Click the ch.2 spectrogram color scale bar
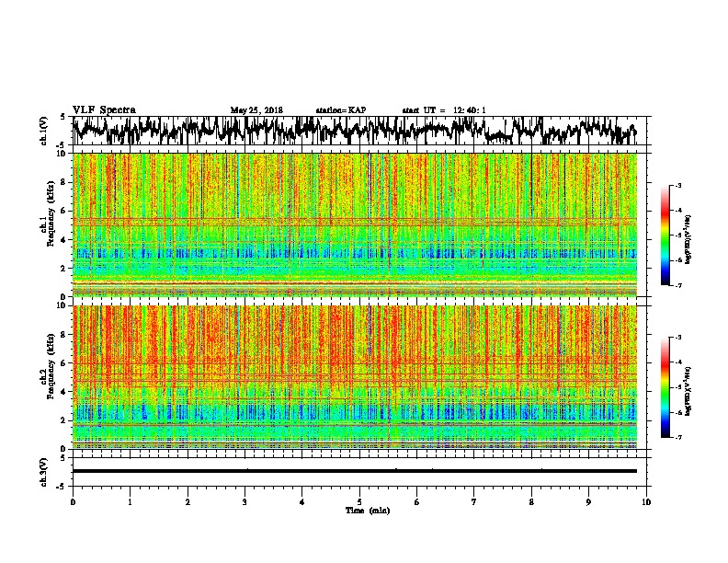Viewport: 728px width, 563px height. pos(665,387)
